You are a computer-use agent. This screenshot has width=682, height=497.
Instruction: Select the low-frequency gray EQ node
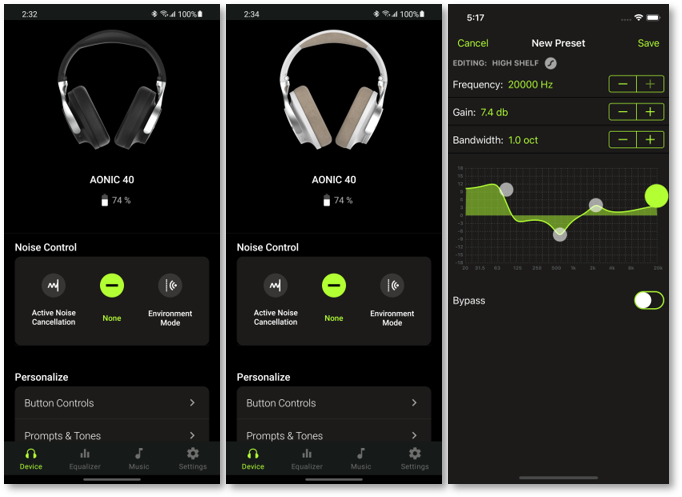pos(506,189)
